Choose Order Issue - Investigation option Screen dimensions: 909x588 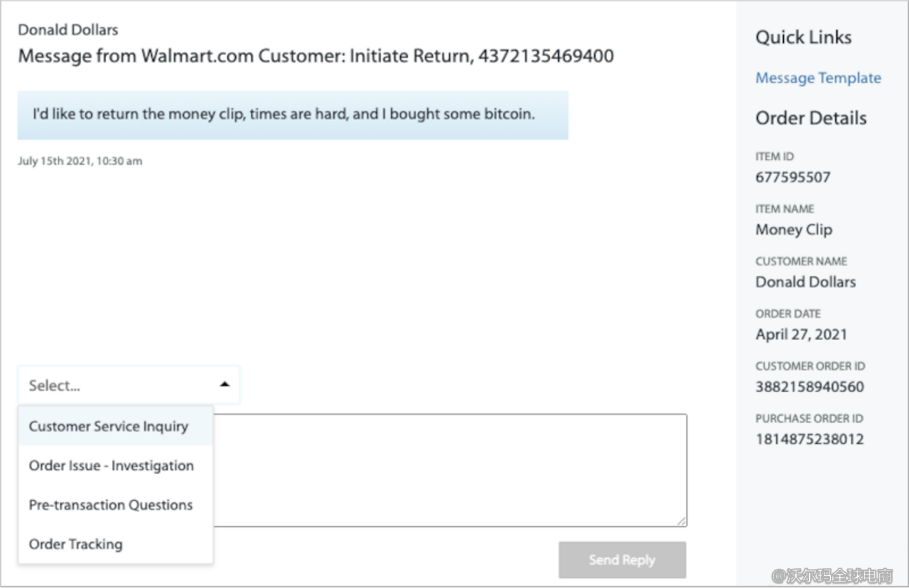(x=116, y=465)
